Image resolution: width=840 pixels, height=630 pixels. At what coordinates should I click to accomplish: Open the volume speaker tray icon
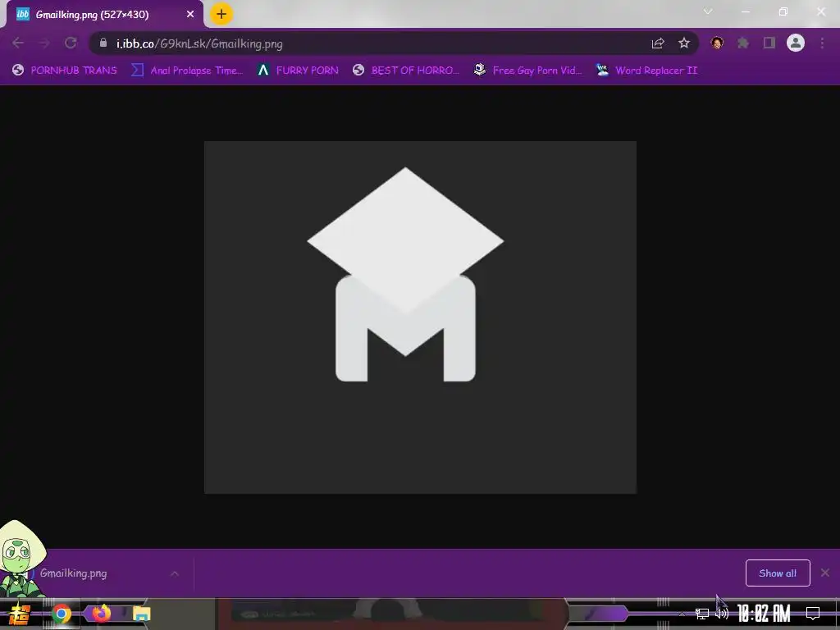click(722, 614)
